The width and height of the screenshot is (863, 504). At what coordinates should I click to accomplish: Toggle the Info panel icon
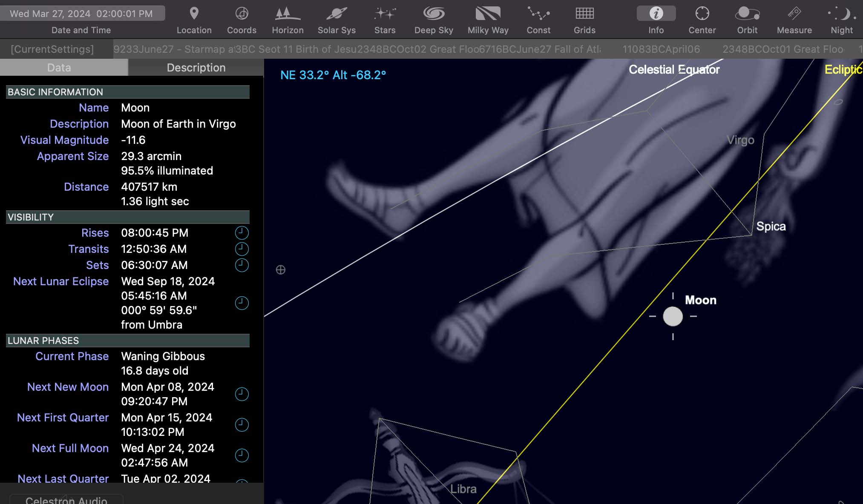pyautogui.click(x=656, y=14)
